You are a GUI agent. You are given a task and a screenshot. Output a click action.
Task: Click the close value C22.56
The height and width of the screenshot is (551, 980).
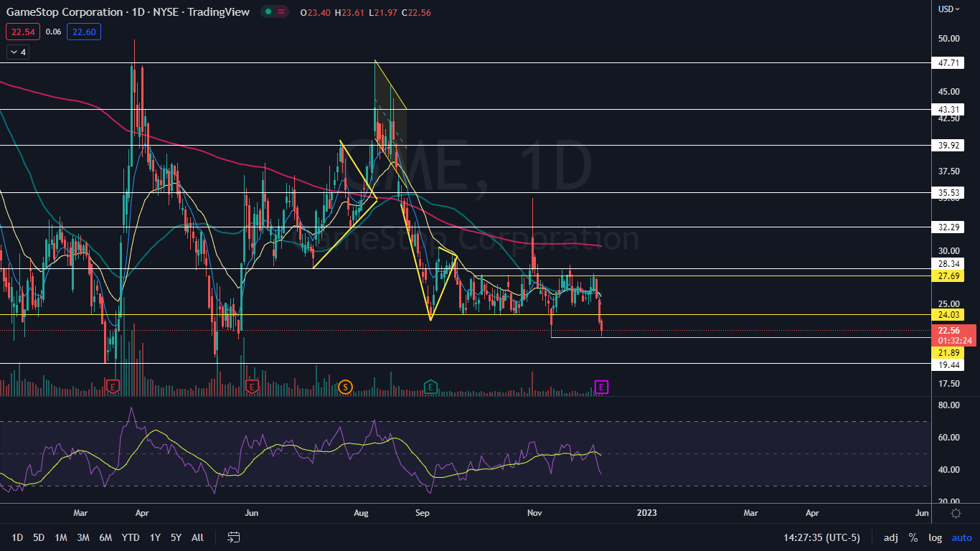click(416, 12)
